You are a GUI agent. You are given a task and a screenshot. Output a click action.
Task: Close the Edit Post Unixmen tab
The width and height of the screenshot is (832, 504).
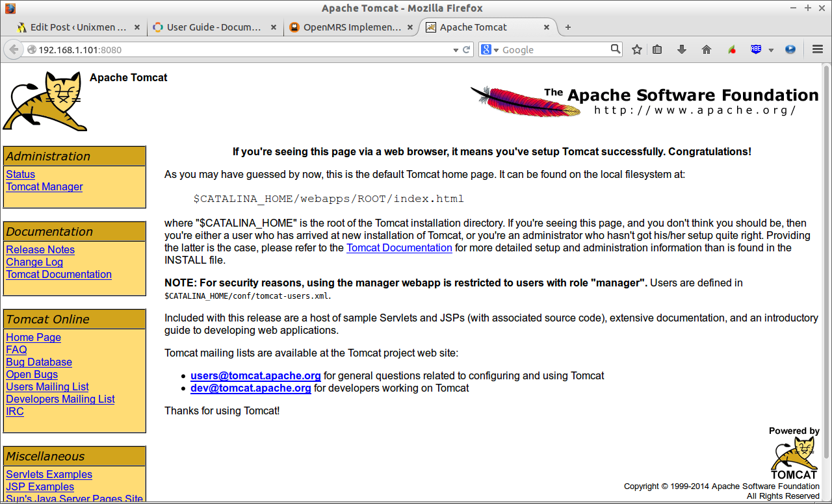coord(136,27)
